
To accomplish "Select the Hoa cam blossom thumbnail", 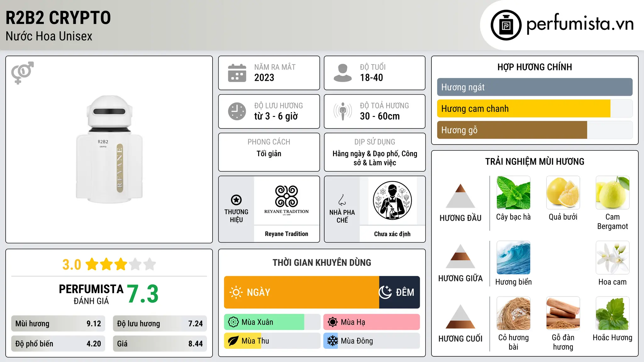I will point(613,258).
